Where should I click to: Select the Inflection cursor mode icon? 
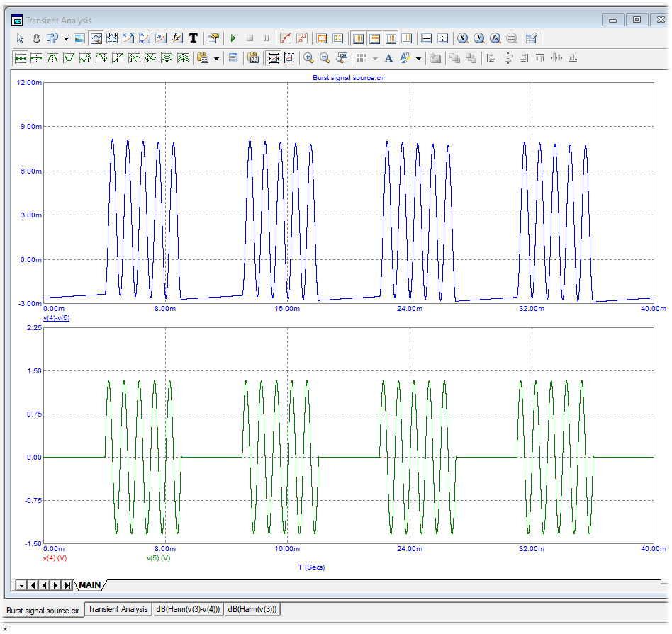(118, 58)
